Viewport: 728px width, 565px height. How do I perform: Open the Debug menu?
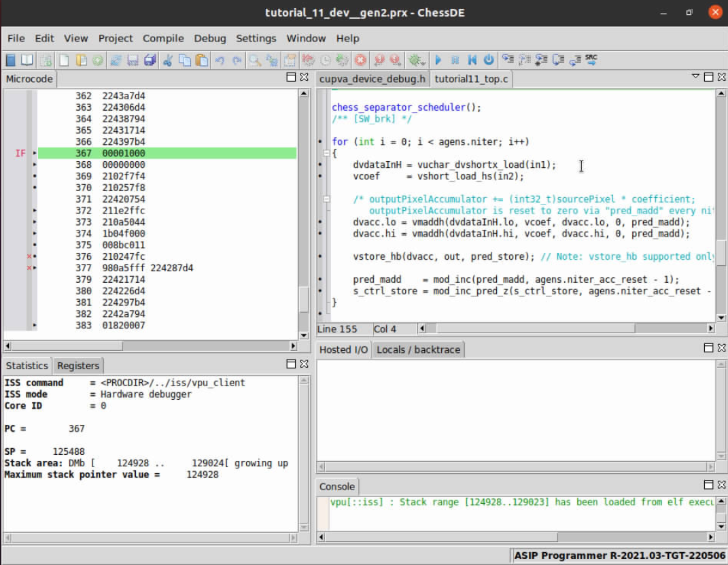[211, 39]
